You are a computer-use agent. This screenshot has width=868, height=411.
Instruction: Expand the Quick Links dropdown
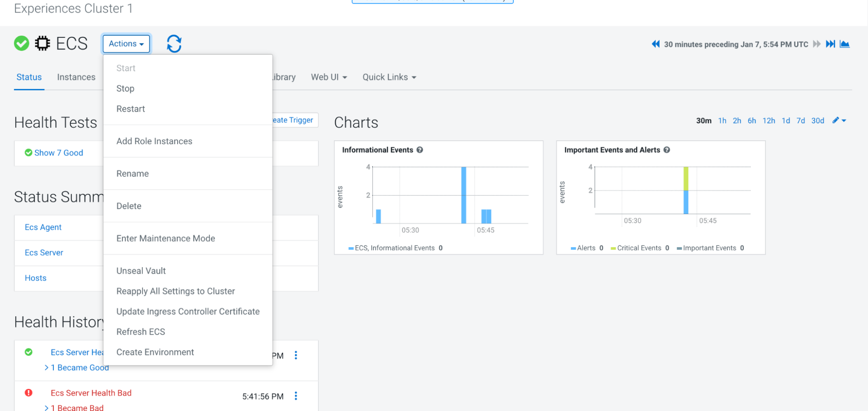[x=389, y=77]
